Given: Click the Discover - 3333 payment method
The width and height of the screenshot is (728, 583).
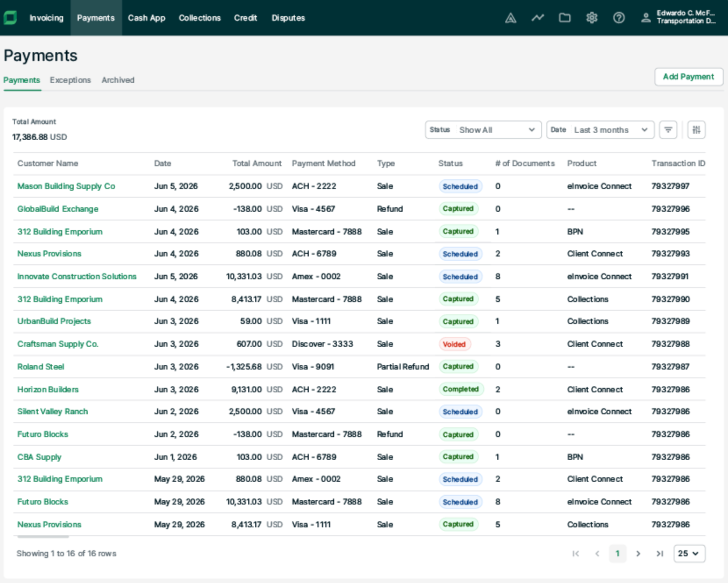Looking at the screenshot, I should pos(322,344).
